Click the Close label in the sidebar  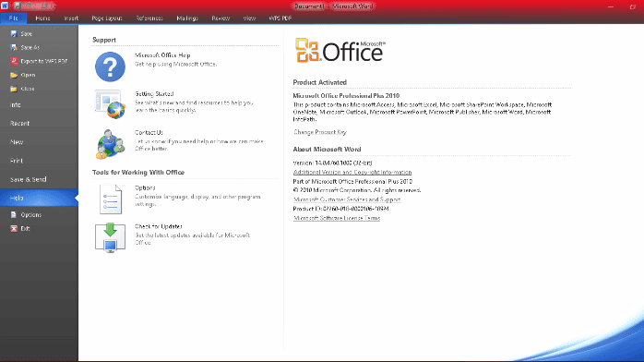(28, 89)
